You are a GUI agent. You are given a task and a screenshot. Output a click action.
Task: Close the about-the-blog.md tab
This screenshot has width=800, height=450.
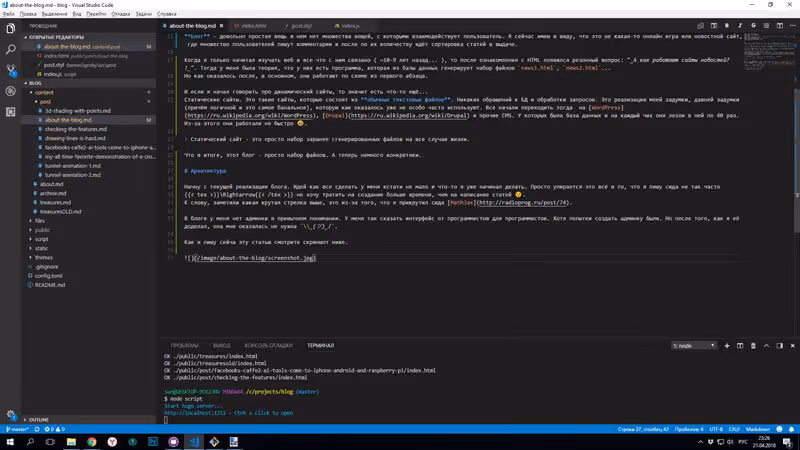[x=221, y=26]
